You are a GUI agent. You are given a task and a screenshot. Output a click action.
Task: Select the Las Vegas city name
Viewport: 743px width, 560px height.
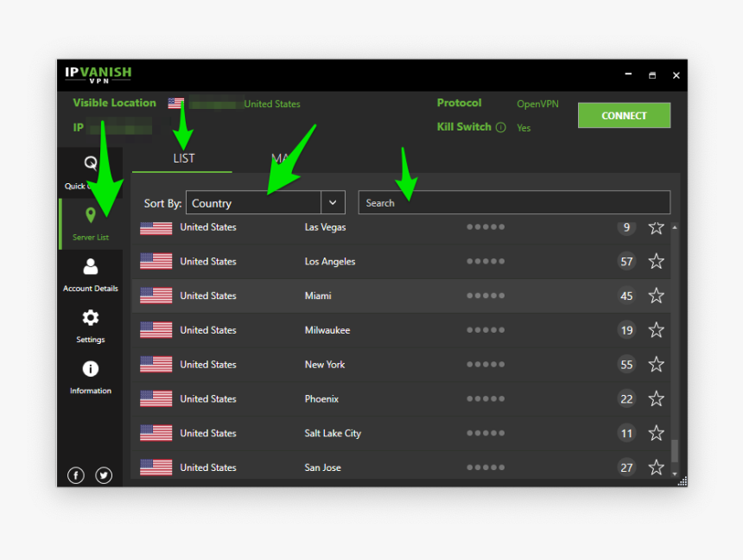[x=325, y=227]
